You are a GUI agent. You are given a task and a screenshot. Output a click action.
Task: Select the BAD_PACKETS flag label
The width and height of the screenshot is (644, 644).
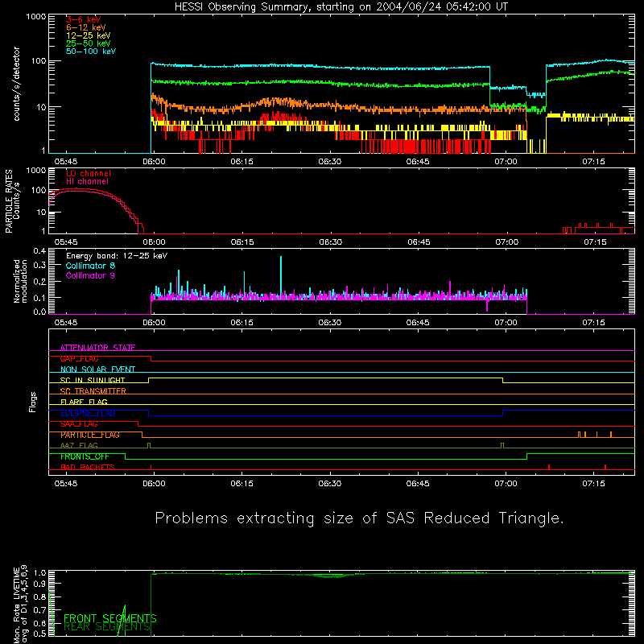[88, 467]
